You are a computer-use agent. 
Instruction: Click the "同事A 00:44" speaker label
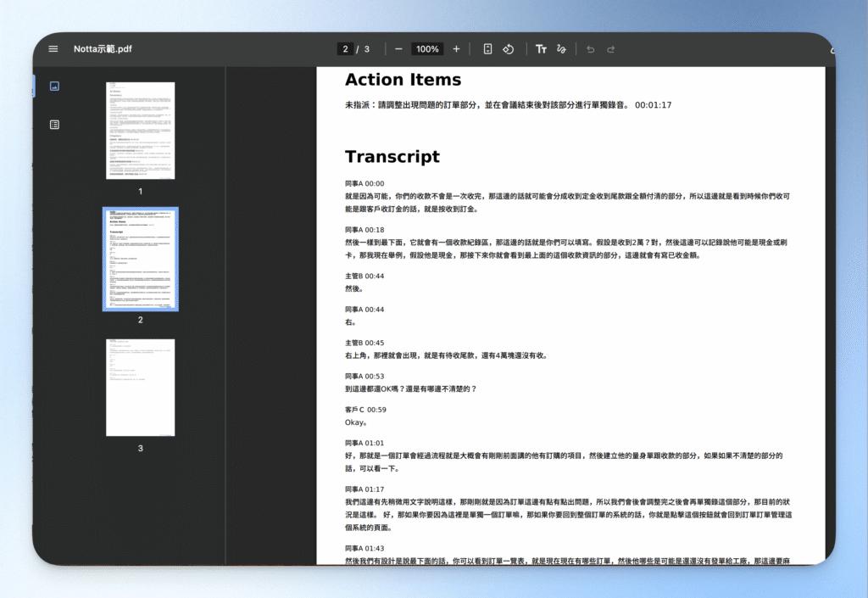pyautogui.click(x=364, y=310)
